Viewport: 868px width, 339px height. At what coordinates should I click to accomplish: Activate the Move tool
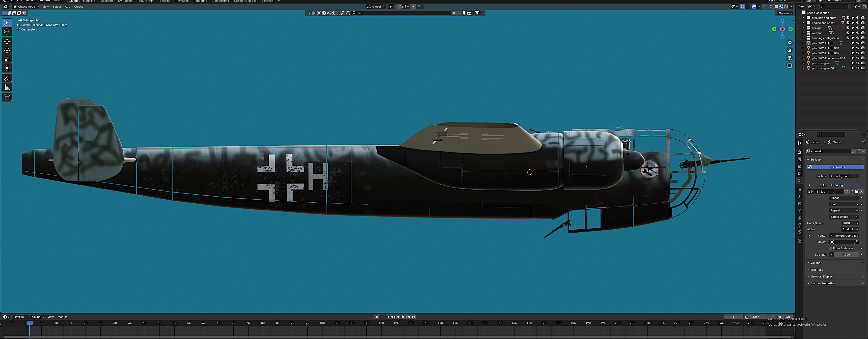tap(7, 41)
